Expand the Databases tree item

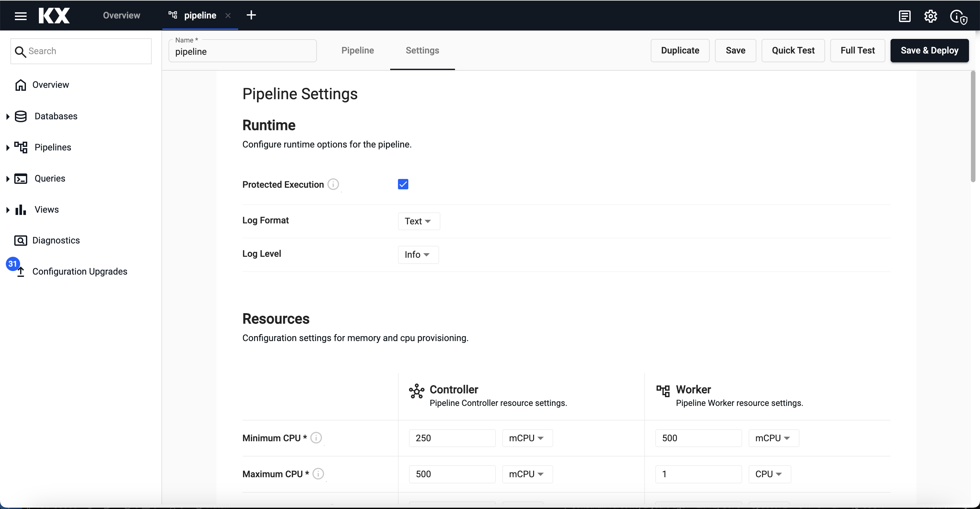pyautogui.click(x=7, y=116)
